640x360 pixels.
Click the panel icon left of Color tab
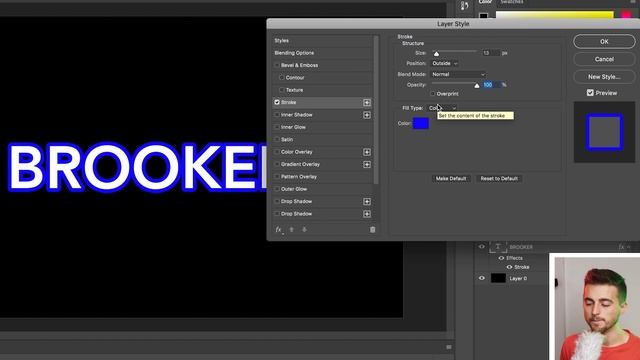point(464,6)
